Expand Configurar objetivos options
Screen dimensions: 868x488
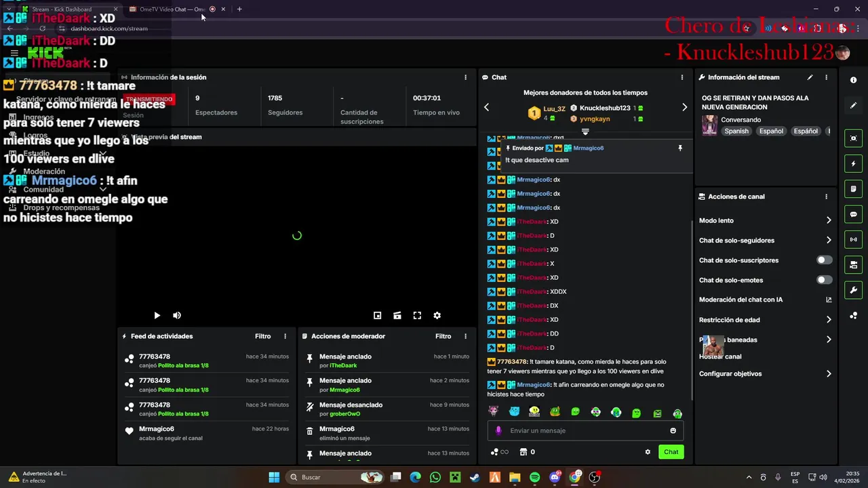[829, 373]
